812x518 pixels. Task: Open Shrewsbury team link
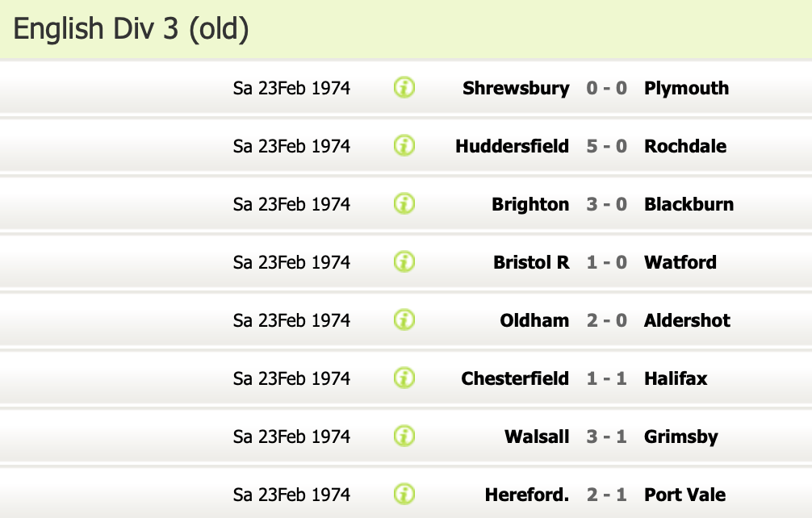coord(516,88)
